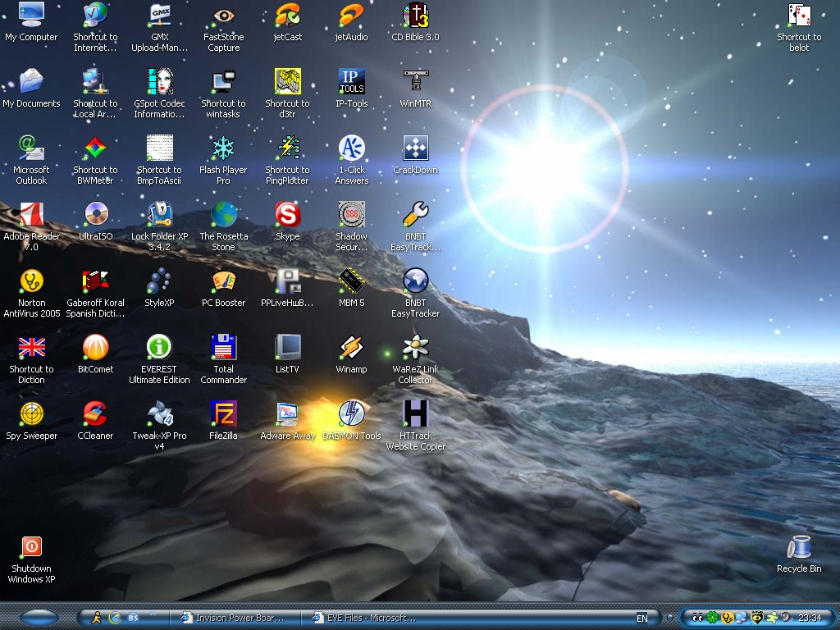Select the CD Bible 3.0 icon
This screenshot has width=840, height=630.
point(416,15)
